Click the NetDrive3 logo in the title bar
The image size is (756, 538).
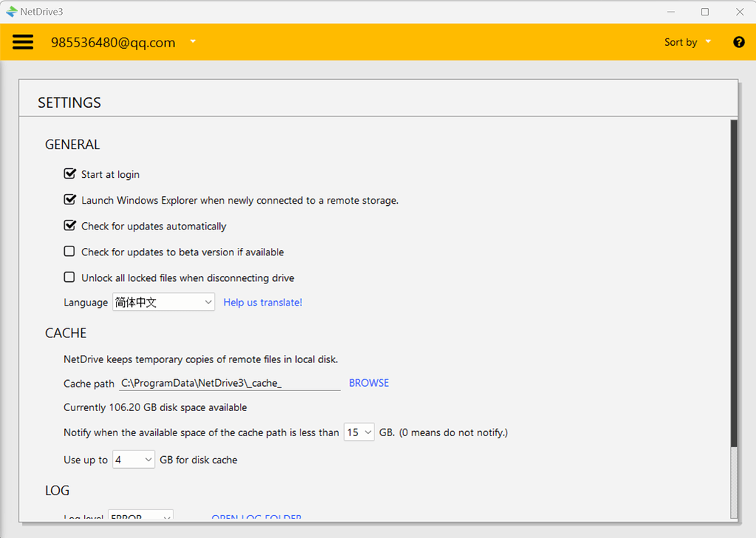click(12, 11)
